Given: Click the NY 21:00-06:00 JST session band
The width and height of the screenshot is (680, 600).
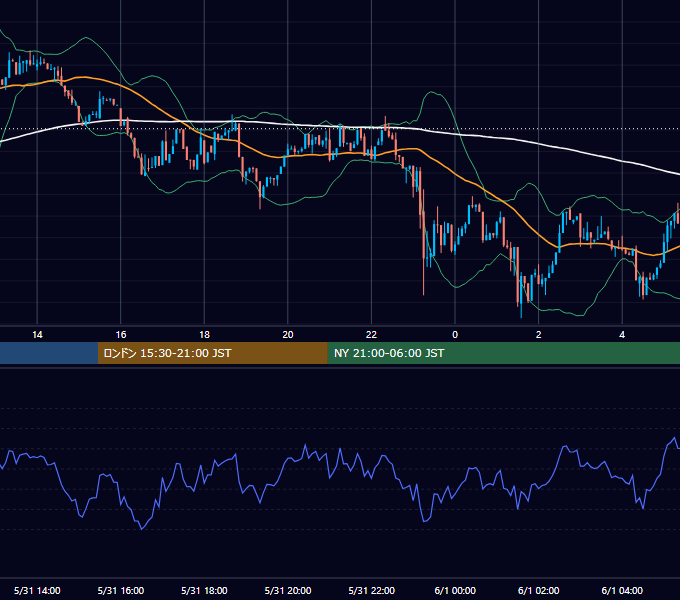Looking at the screenshot, I should 503,353.
